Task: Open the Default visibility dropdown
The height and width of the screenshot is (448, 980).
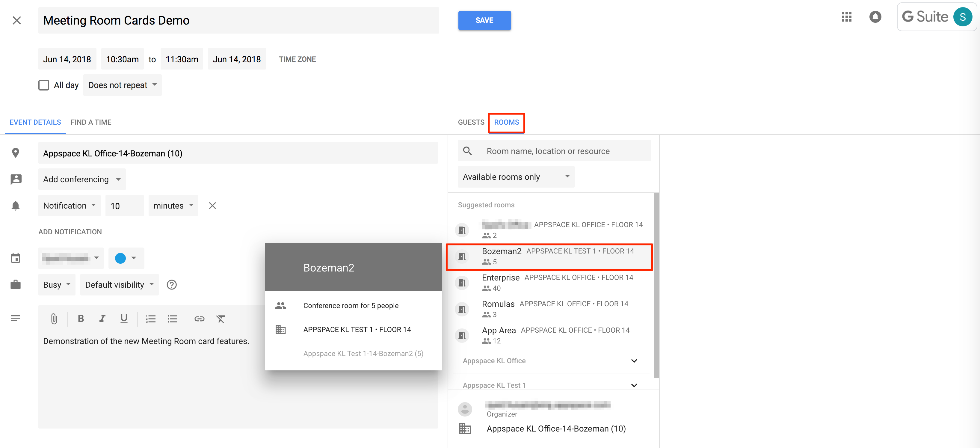Action: point(120,285)
